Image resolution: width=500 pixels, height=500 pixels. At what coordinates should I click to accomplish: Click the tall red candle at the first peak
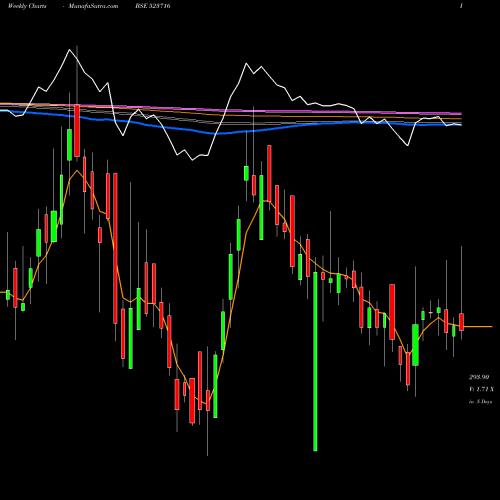pyautogui.click(x=77, y=130)
